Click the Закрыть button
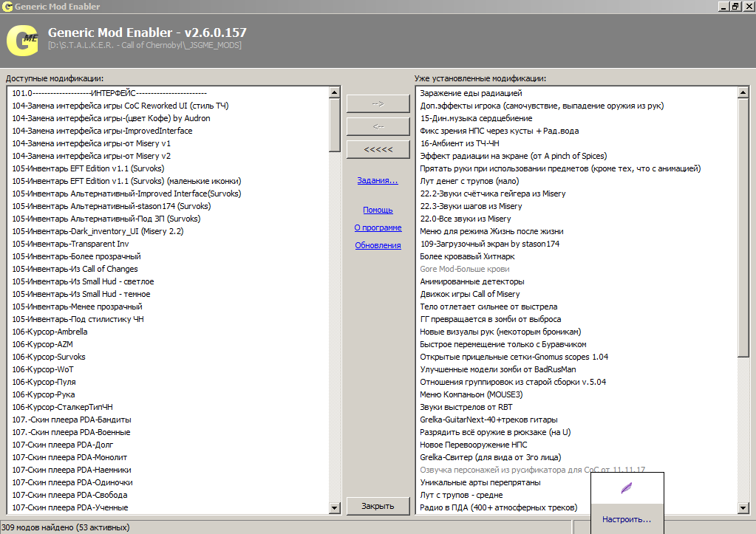This screenshot has height=534, width=756. coord(378,506)
